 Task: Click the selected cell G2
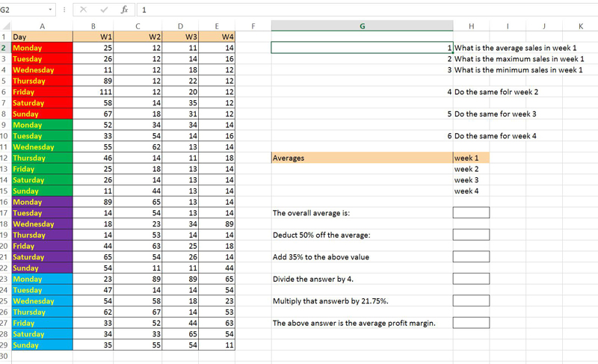363,48
